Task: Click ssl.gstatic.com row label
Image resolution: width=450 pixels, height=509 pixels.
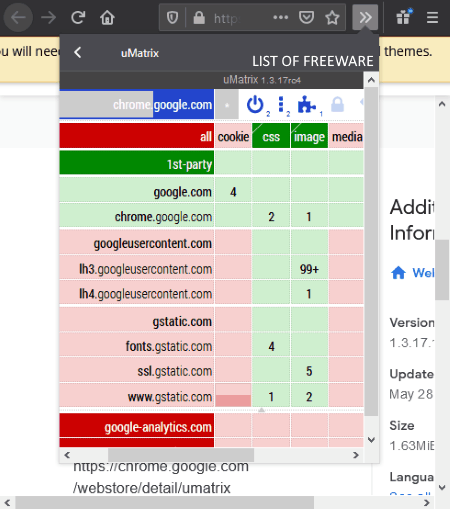Action: point(137,370)
